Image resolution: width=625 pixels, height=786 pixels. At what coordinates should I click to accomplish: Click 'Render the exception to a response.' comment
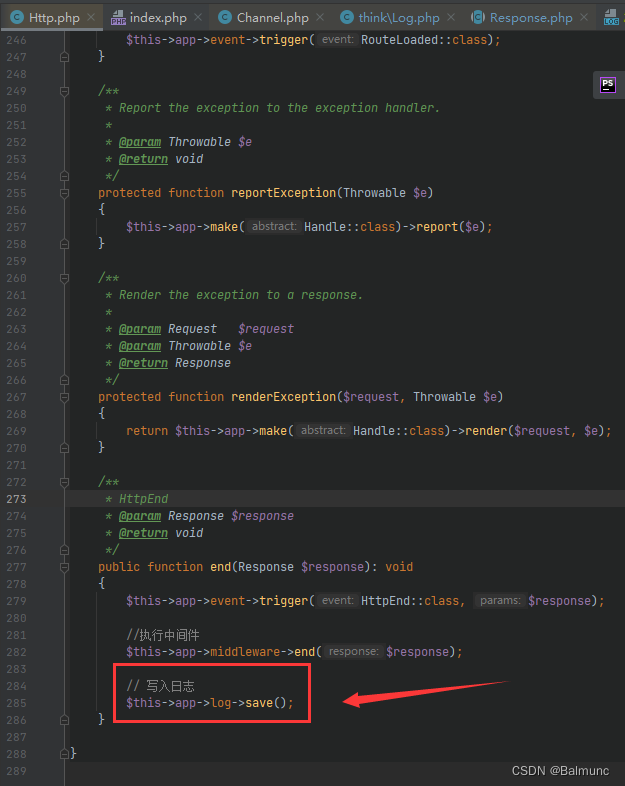241,295
